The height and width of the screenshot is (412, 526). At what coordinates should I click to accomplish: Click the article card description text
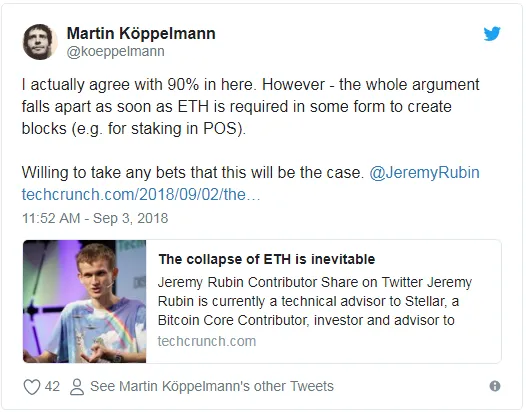click(315, 301)
